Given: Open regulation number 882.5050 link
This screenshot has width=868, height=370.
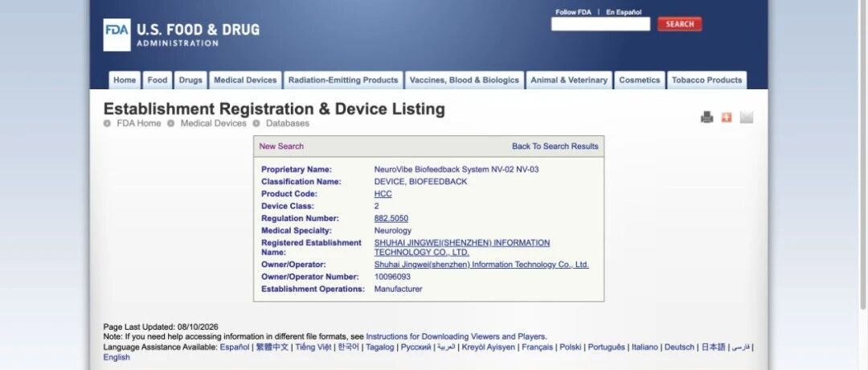Looking at the screenshot, I should (391, 218).
